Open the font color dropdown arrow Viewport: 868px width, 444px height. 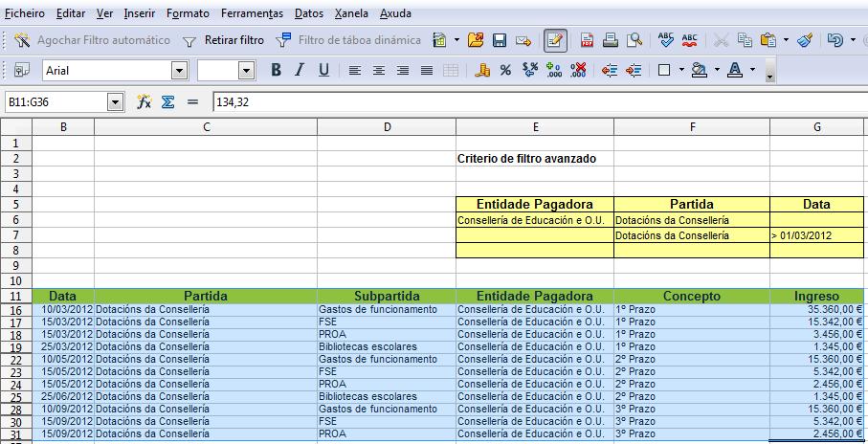(x=753, y=70)
